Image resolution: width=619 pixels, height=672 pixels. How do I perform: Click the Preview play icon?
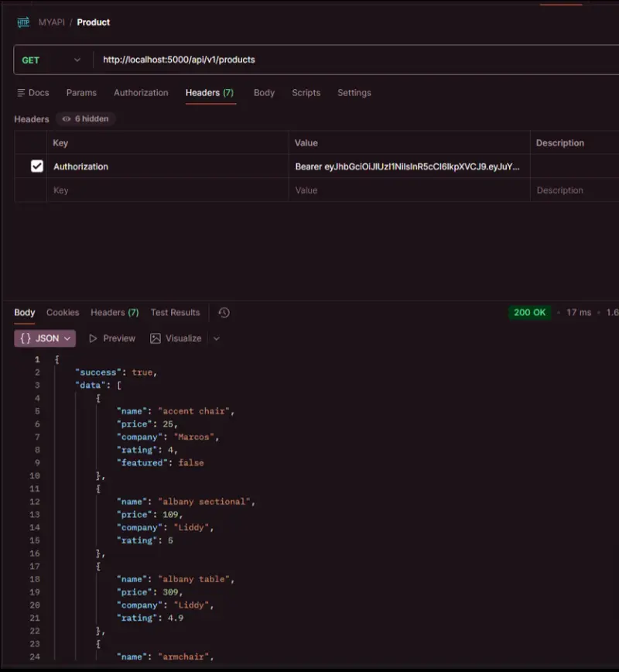pos(93,338)
